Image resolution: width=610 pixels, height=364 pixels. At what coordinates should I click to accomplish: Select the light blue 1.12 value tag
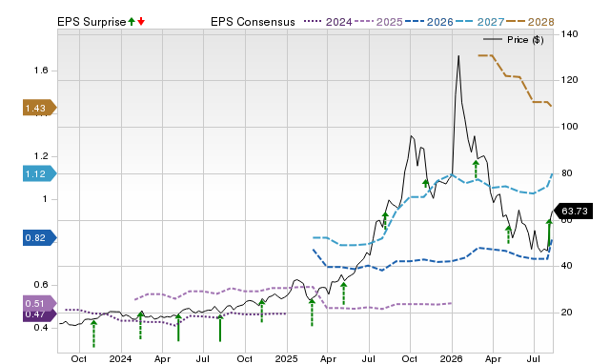point(40,173)
